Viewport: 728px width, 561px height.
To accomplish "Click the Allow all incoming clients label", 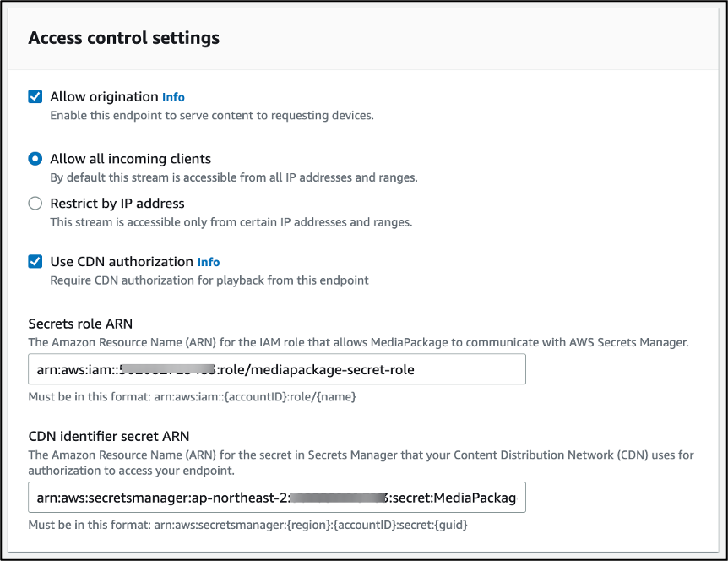I will tap(130, 159).
